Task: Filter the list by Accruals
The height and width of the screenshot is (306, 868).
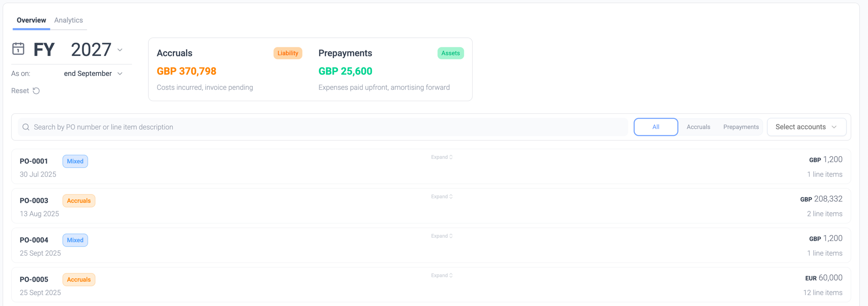Action: pyautogui.click(x=698, y=127)
